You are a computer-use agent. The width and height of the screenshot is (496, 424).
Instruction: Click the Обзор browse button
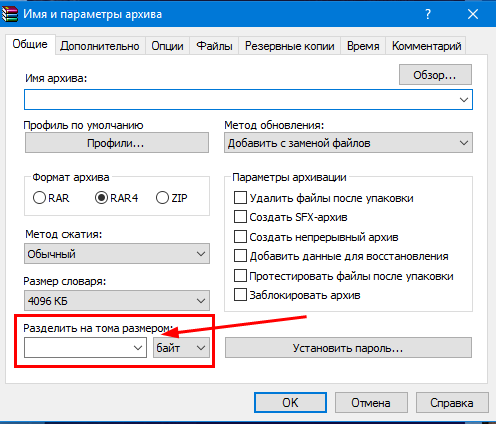(435, 75)
